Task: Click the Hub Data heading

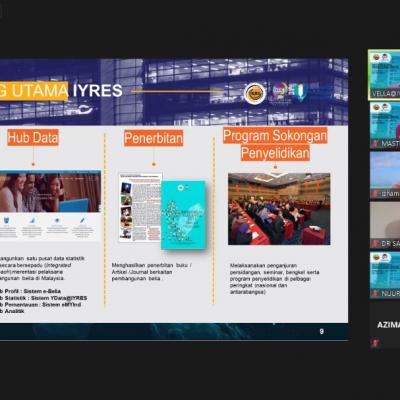Action: [33, 138]
